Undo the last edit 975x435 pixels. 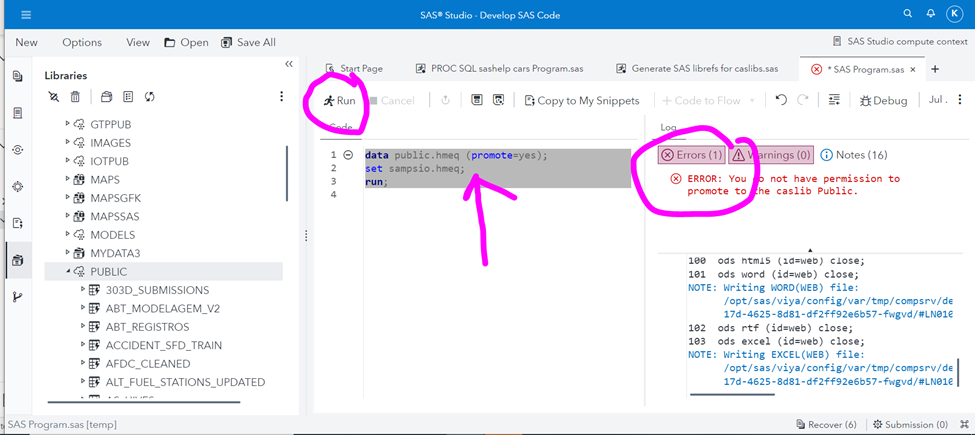point(781,100)
